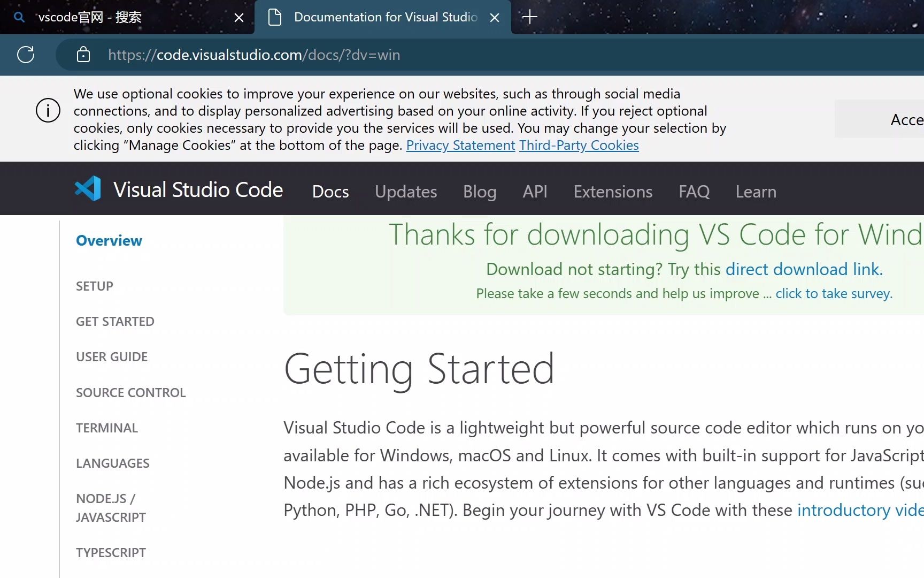This screenshot has width=924, height=578.
Task: Expand the NODE.JS / JAVASCRIPT sidebar section
Action: pos(111,508)
